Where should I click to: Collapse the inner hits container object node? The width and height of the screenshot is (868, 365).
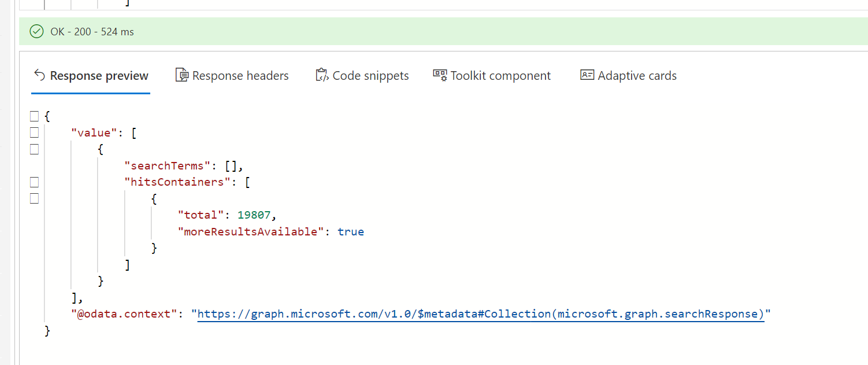point(34,198)
